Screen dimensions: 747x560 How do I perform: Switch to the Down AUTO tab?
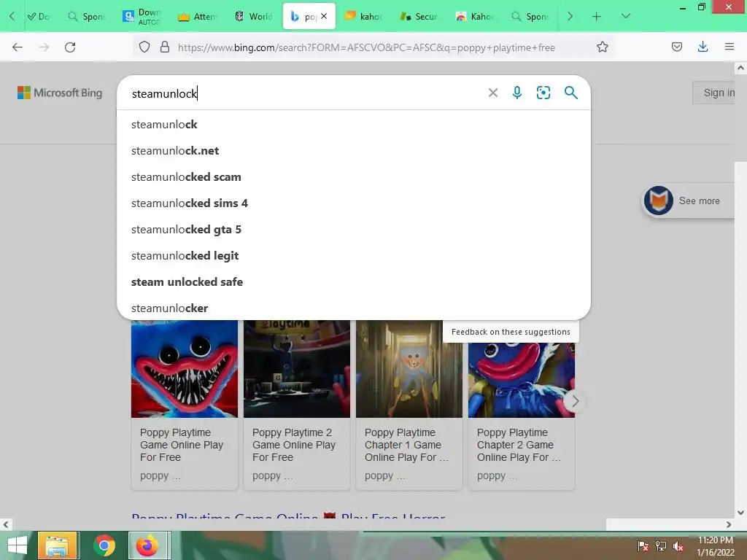[142, 17]
